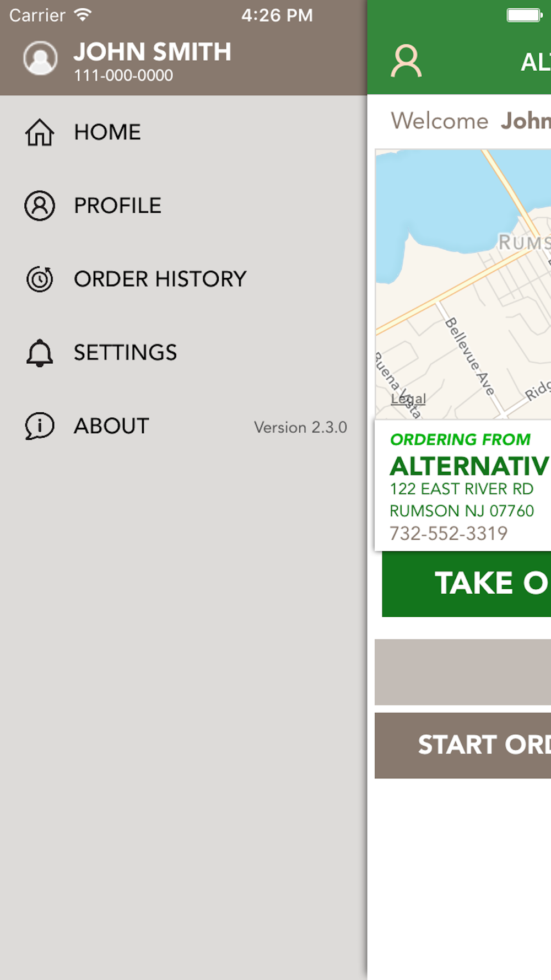This screenshot has width=551, height=980.
Task: Tap the 732-552-3319 phone number
Action: 449,534
